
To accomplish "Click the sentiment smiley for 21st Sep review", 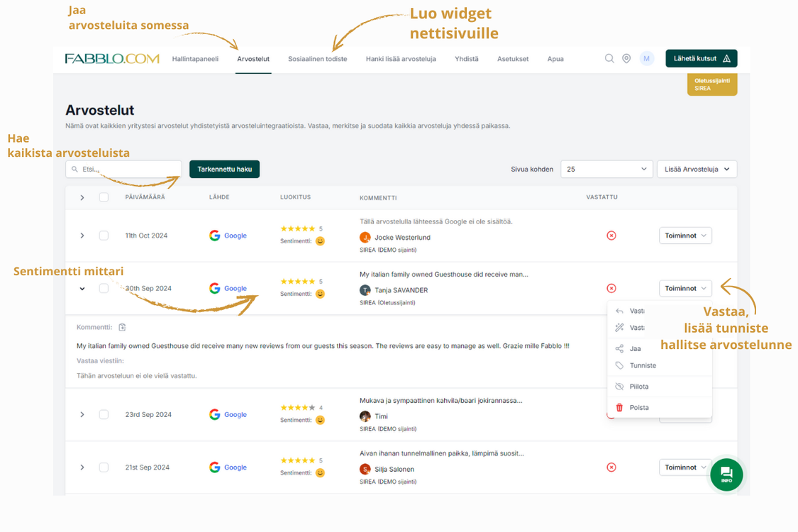I will (x=320, y=473).
